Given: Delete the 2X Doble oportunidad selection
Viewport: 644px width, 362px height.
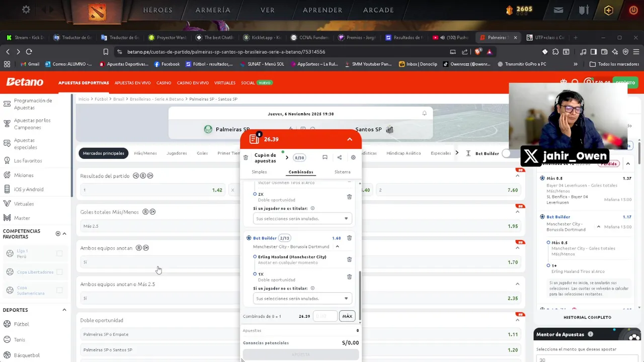Looking at the screenshot, I should pyautogui.click(x=349, y=197).
